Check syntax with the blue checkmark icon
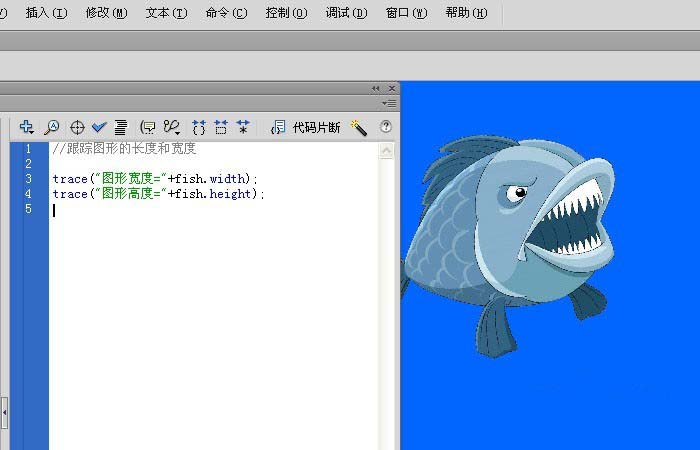Image resolution: width=700 pixels, height=450 pixels. (x=99, y=127)
